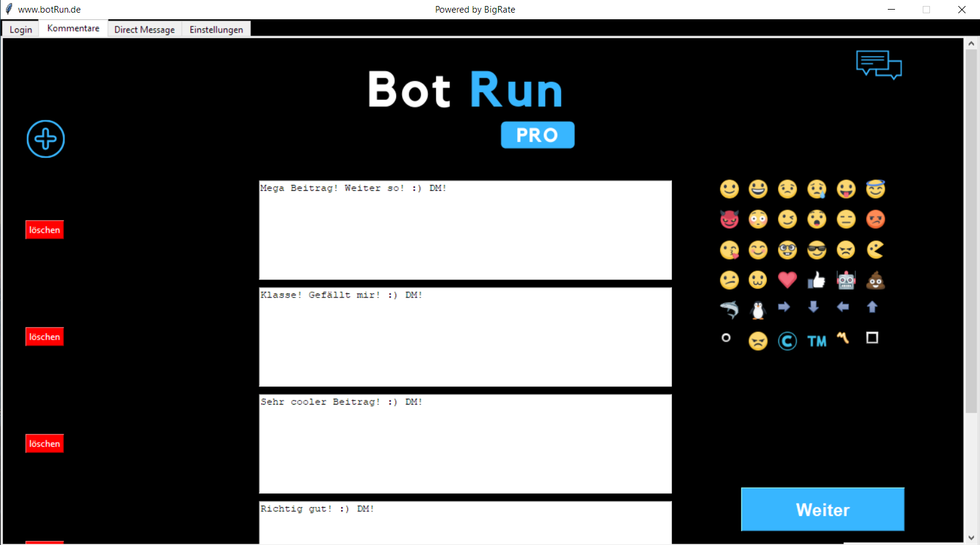Choose the penguin emoji
Image resolution: width=980 pixels, height=545 pixels.
pos(758,310)
